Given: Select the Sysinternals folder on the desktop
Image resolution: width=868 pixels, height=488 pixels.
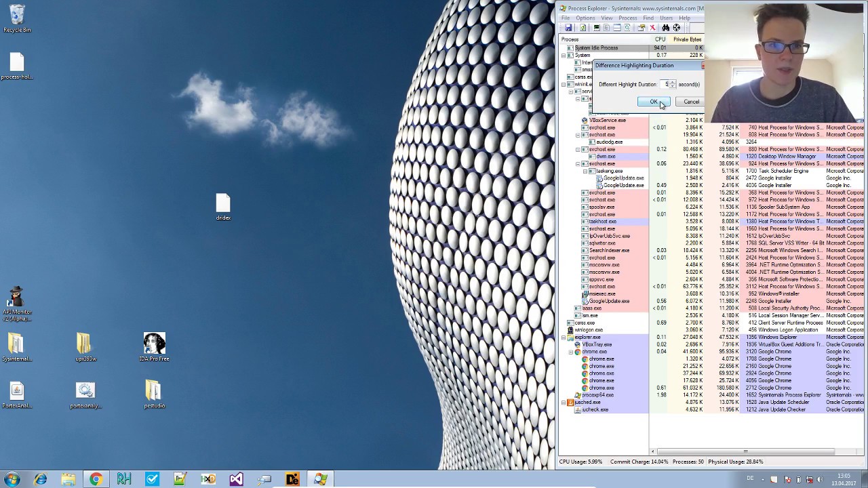Looking at the screenshot, I should [x=17, y=348].
